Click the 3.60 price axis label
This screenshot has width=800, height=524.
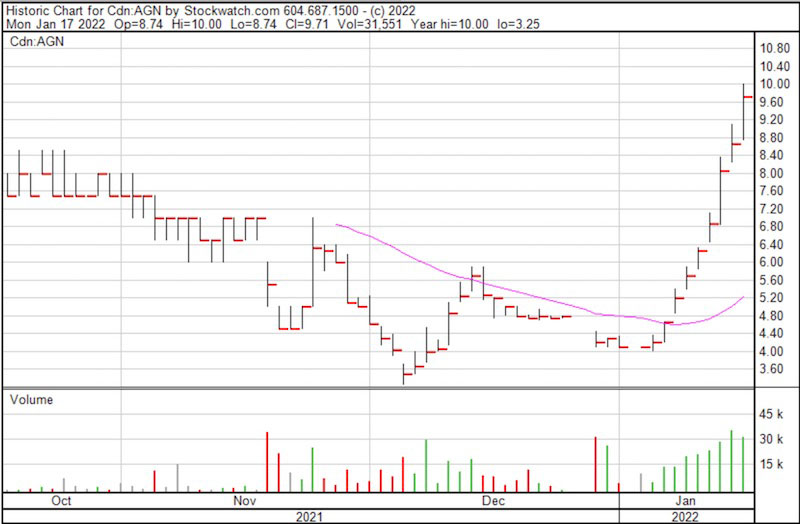(771, 369)
